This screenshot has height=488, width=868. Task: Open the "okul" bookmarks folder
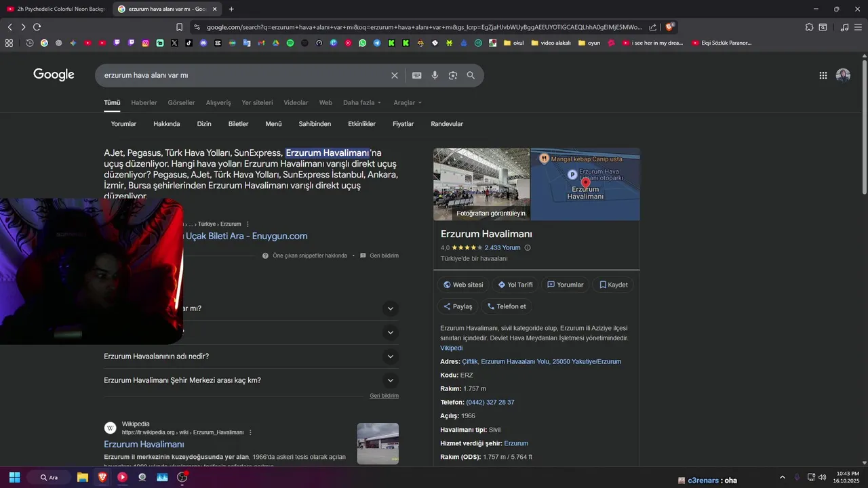pos(513,43)
